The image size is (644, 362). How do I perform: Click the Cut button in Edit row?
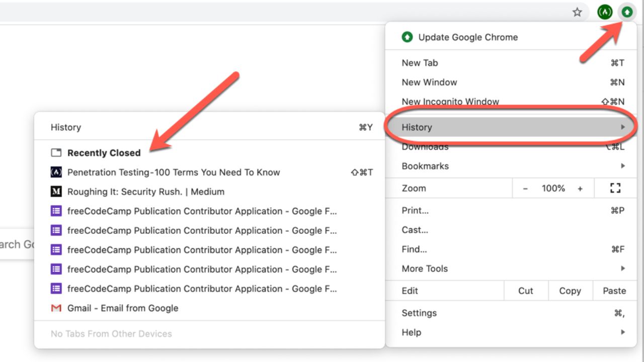tap(526, 291)
